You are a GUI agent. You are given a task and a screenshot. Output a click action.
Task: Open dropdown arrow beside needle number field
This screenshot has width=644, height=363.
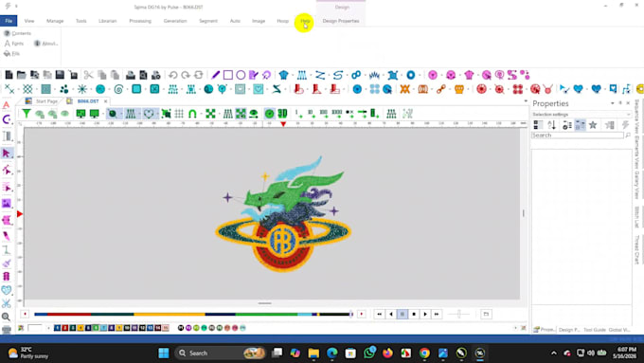click(48, 328)
